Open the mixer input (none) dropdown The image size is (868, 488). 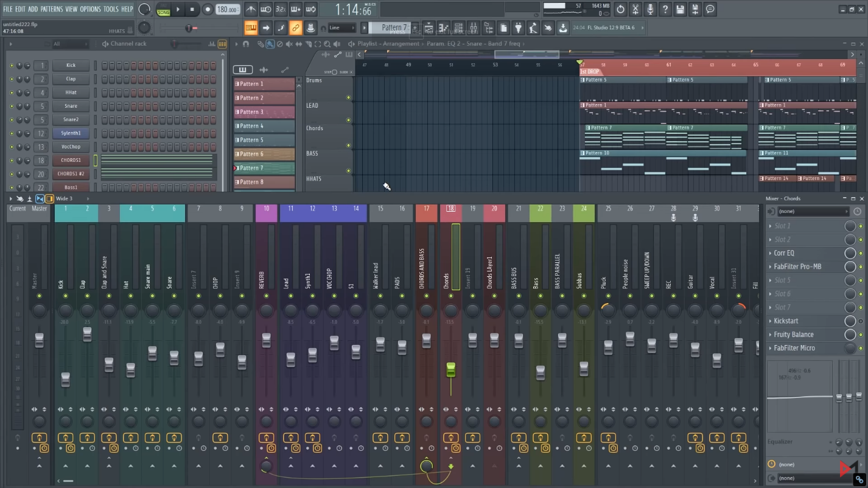tap(813, 211)
